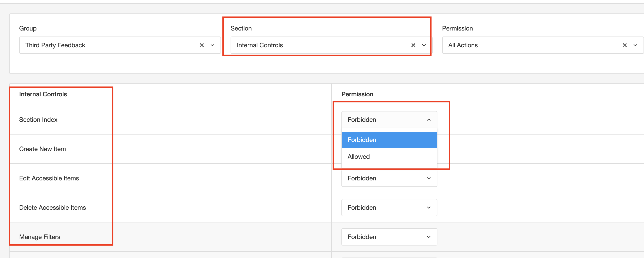
Task: Open Delete Accessible Items permission dropdown
Action: 389,208
